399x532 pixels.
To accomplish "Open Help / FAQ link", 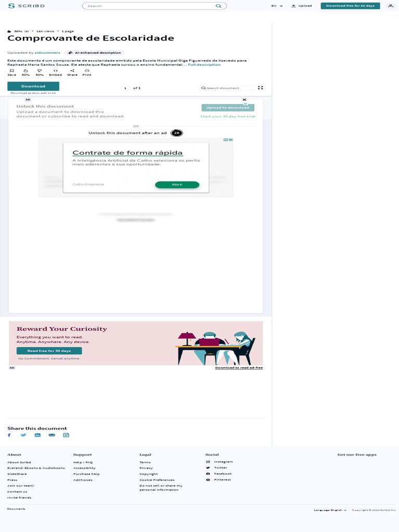I will click(83, 462).
